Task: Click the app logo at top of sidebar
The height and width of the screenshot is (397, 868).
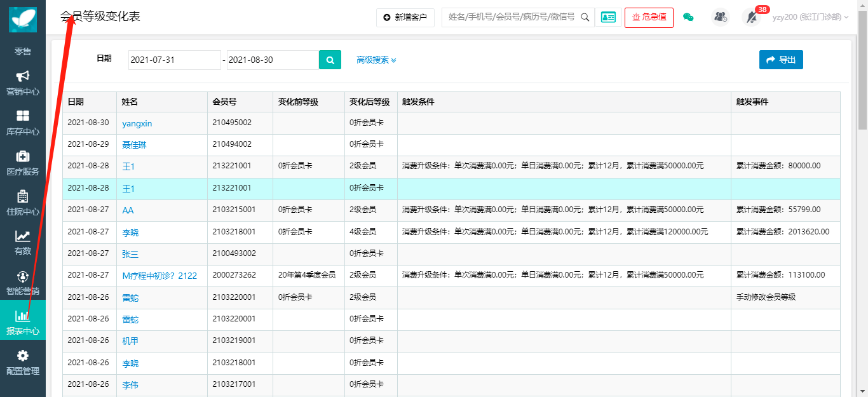Action: [x=23, y=19]
